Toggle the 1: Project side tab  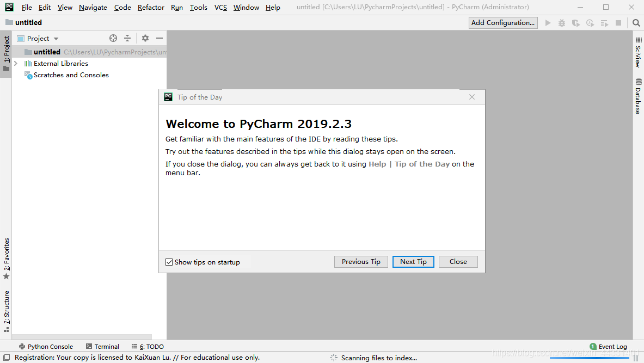[x=6, y=53]
